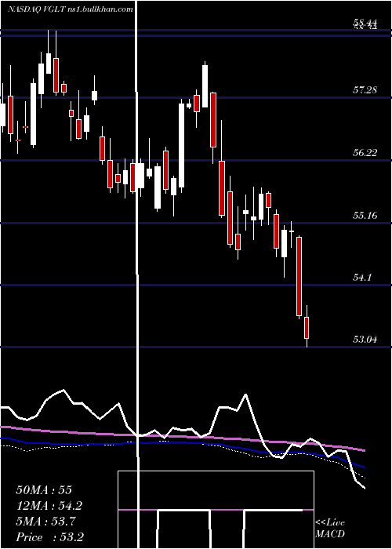Click the tallest white candle near 57.28 peak
The height and width of the screenshot is (549, 392).
tap(181, 145)
